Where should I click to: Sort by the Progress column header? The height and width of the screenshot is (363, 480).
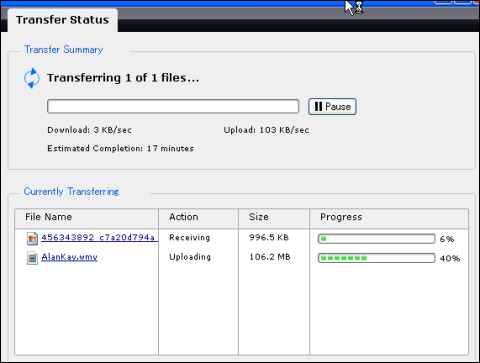coord(389,219)
